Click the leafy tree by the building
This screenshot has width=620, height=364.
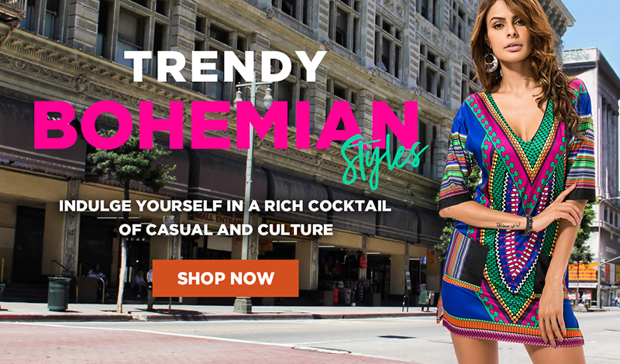point(129,158)
